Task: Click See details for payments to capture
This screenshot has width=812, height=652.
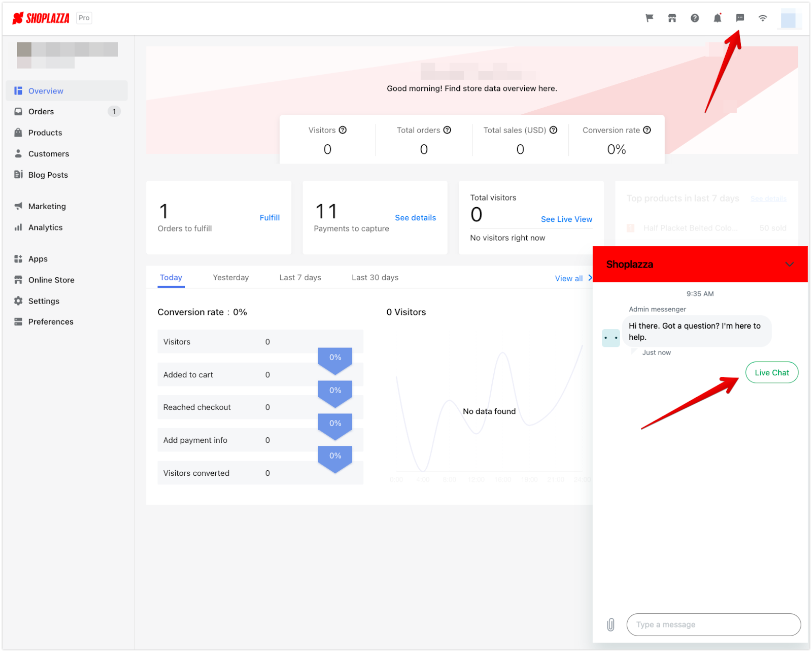Action: 416,218
